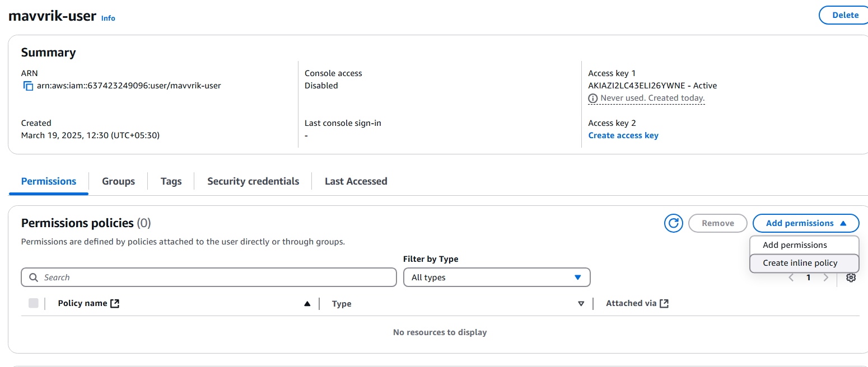Click external link icon beside Attached via
The height and width of the screenshot is (367, 868).
664,303
